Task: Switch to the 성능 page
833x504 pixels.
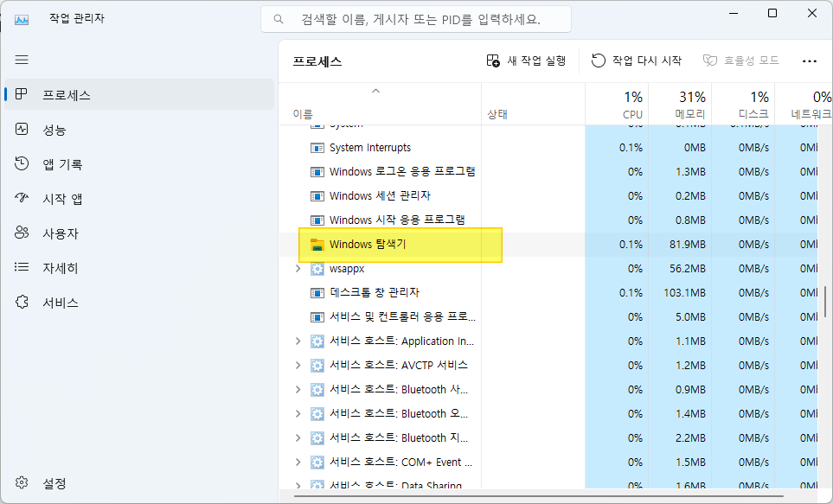Action: tap(139, 129)
